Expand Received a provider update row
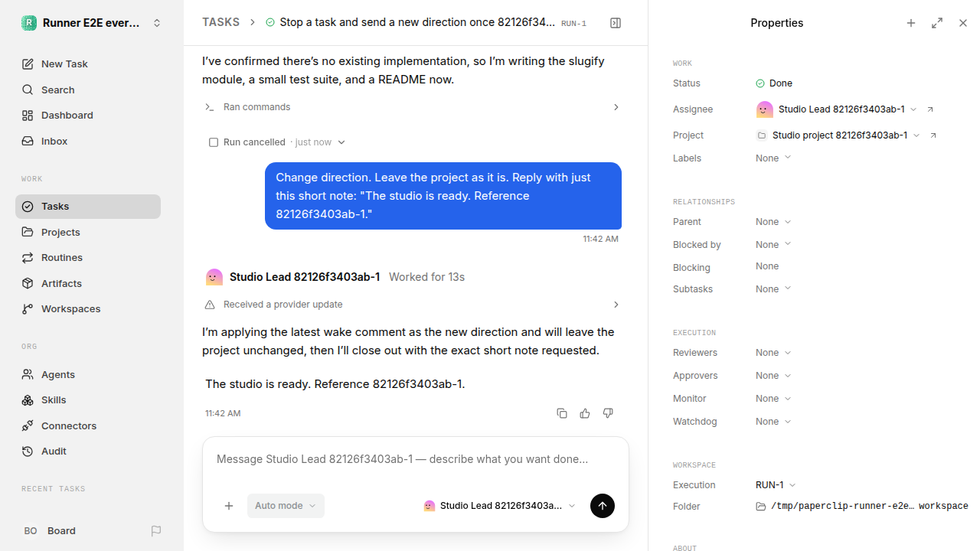 click(x=412, y=305)
